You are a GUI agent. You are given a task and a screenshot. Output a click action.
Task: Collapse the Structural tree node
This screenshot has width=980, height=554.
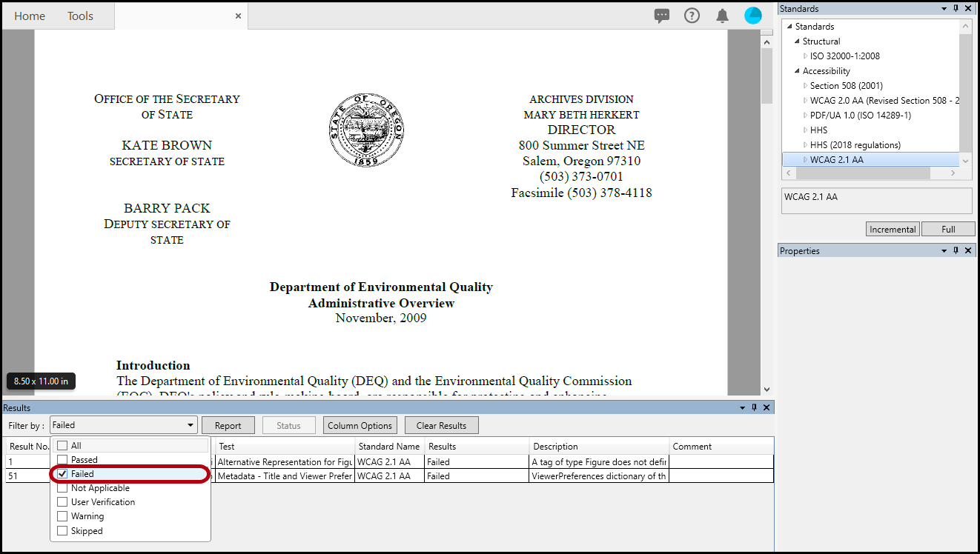pos(797,41)
